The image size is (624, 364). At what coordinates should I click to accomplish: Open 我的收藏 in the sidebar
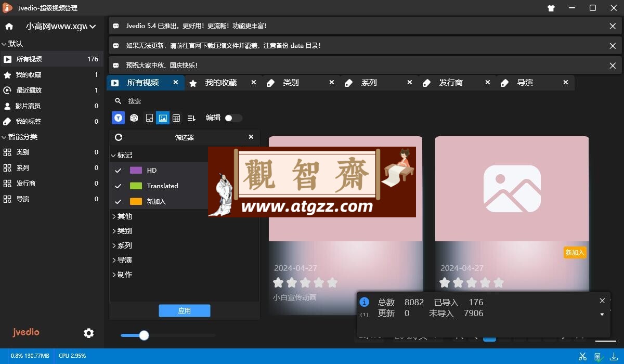(x=52, y=75)
